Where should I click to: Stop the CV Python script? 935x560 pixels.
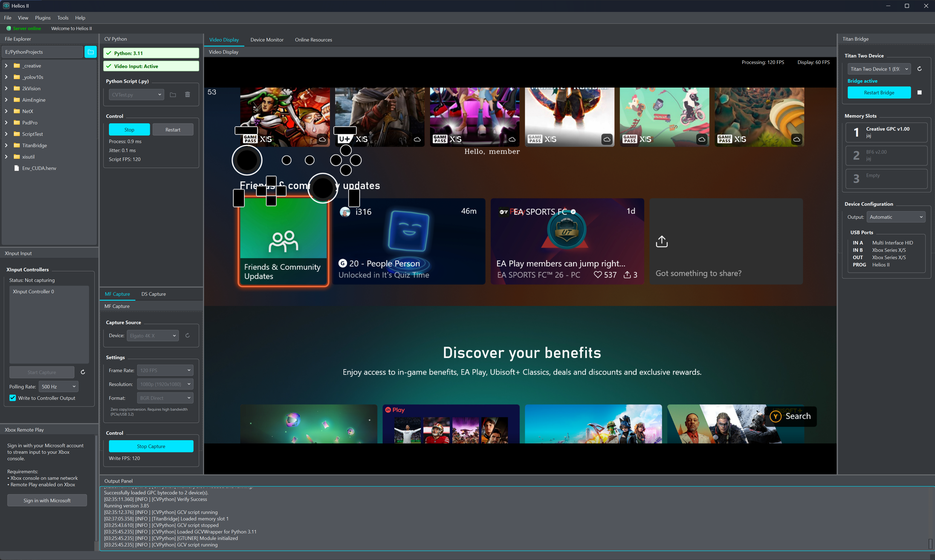coord(130,130)
